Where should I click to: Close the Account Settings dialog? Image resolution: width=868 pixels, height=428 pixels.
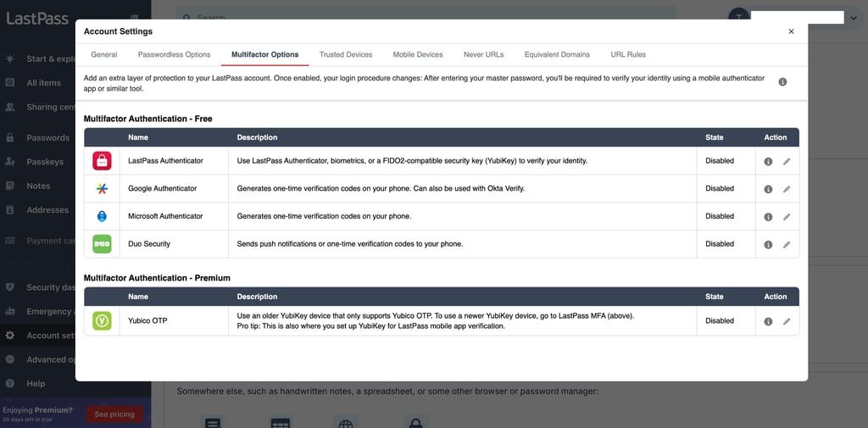pos(791,31)
